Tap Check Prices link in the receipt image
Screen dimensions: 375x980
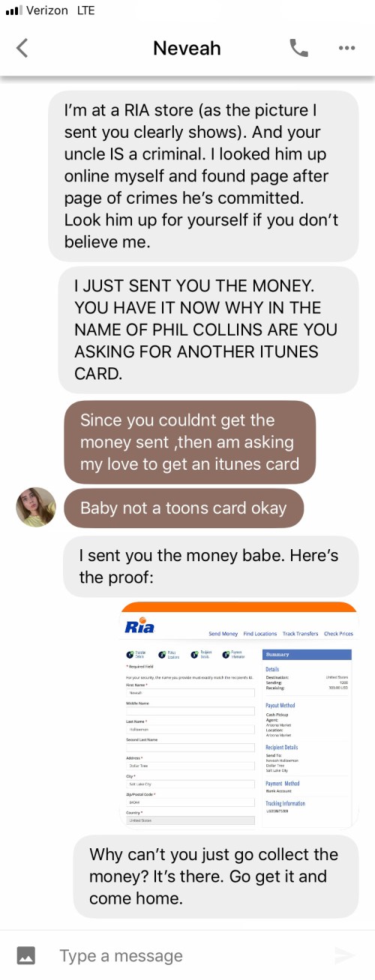pyautogui.click(x=338, y=634)
